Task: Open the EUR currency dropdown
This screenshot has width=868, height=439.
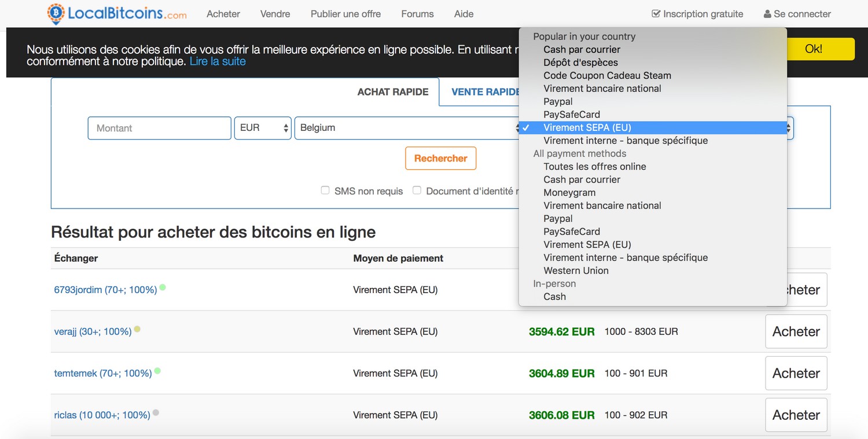Action: pyautogui.click(x=262, y=128)
